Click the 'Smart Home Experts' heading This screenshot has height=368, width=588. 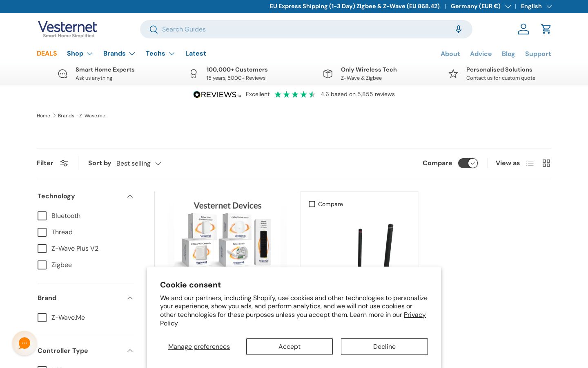coord(105,70)
